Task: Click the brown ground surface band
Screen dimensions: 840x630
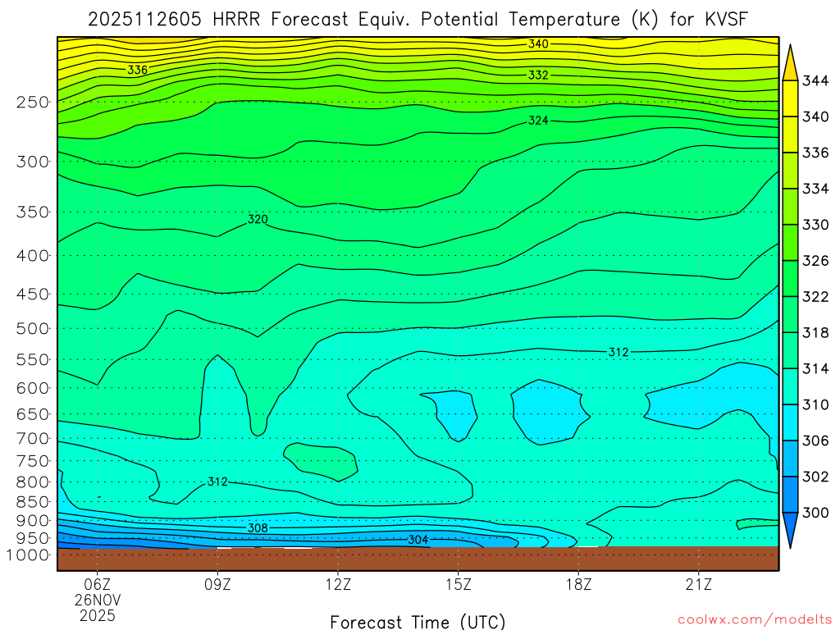Action: click(x=418, y=559)
